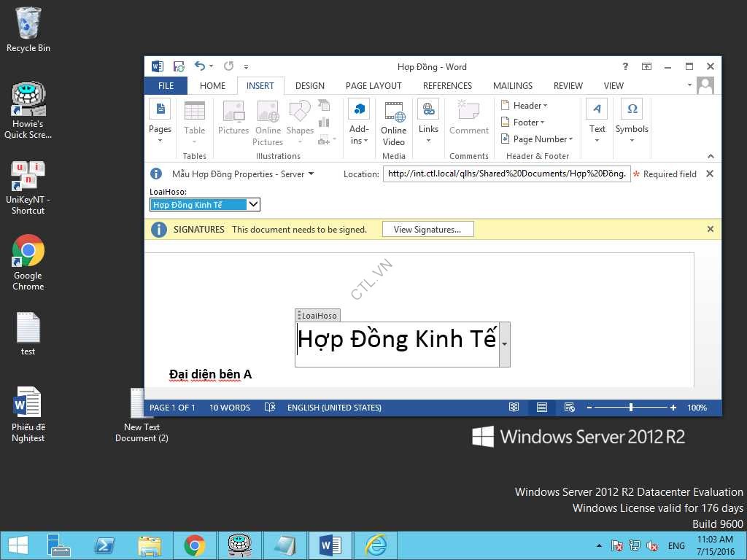Open the MAILINGS tab
747x560 pixels.
512,85
